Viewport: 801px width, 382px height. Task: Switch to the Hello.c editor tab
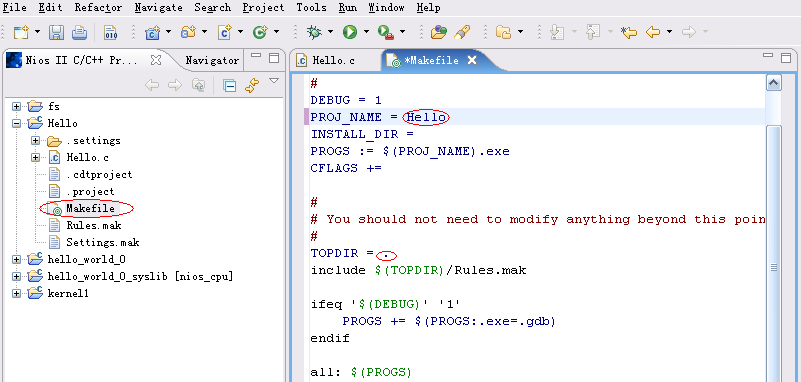coord(333,60)
